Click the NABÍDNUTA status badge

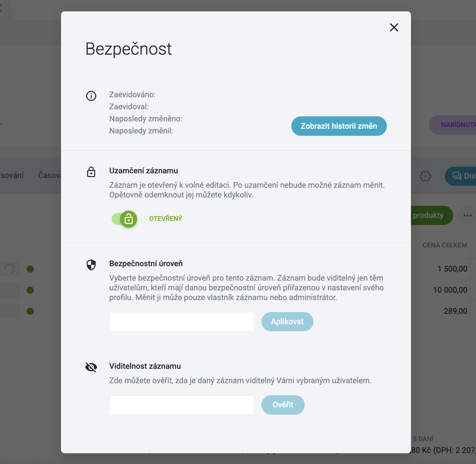(453, 125)
